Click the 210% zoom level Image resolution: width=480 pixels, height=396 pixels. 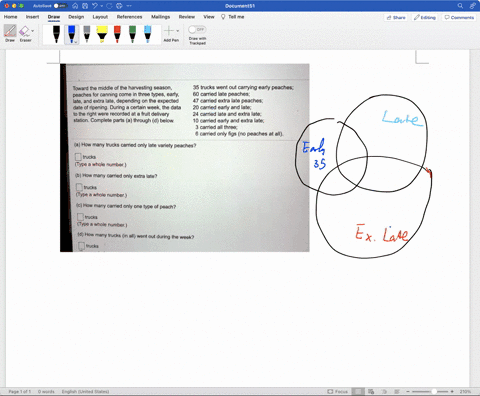coord(465,391)
